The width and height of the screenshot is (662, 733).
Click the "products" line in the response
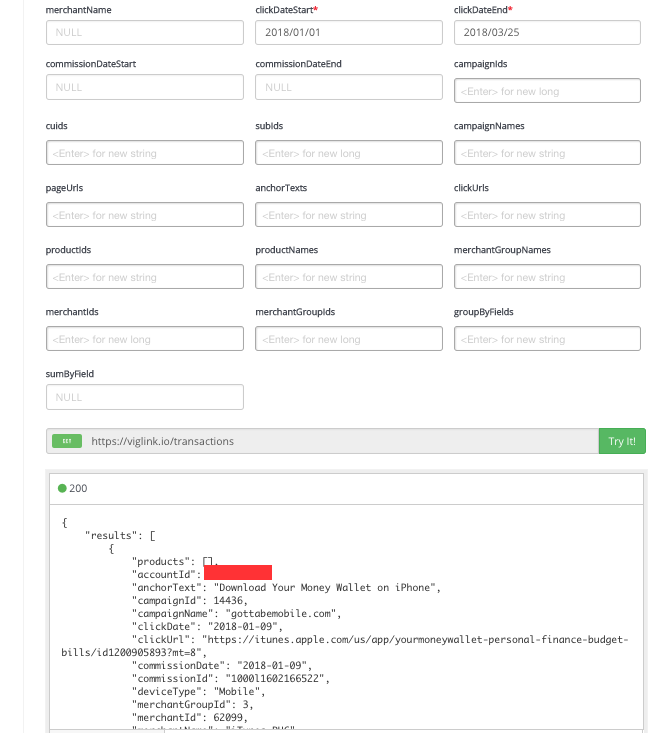click(175, 561)
